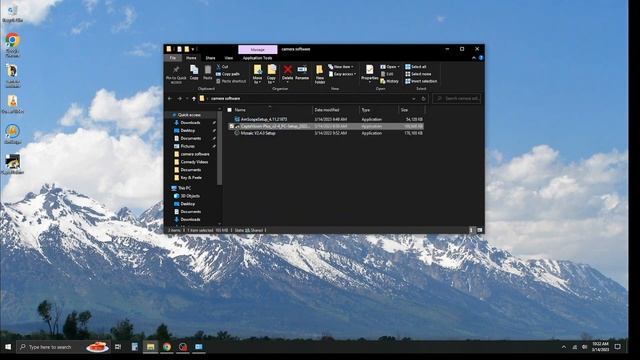Open the Move to menu

click(257, 74)
